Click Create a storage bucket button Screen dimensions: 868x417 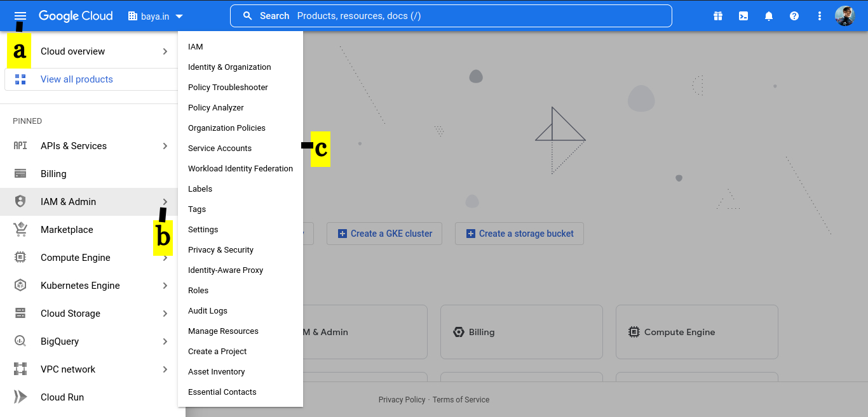click(x=519, y=234)
